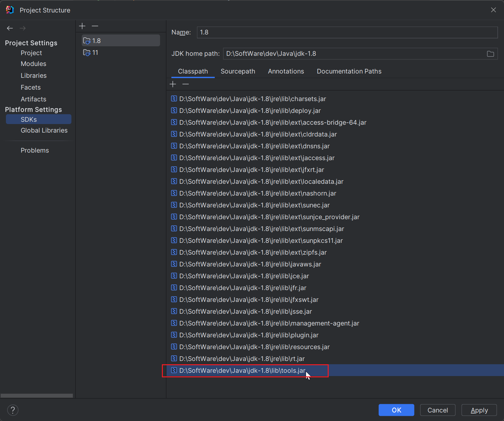The image size is (504, 421).
Task: Close the Project Structure dialog
Action: [493, 10]
